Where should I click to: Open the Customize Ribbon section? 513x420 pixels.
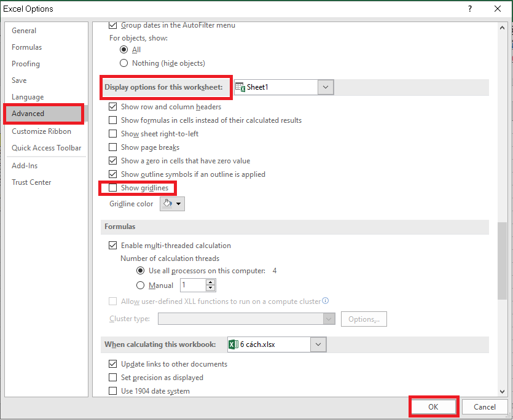click(41, 131)
